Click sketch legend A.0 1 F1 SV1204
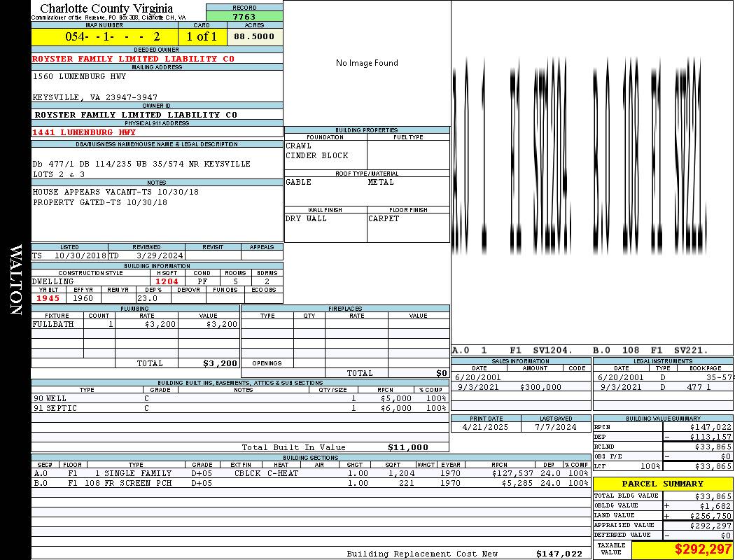The image size is (735, 560). pyautogui.click(x=513, y=351)
